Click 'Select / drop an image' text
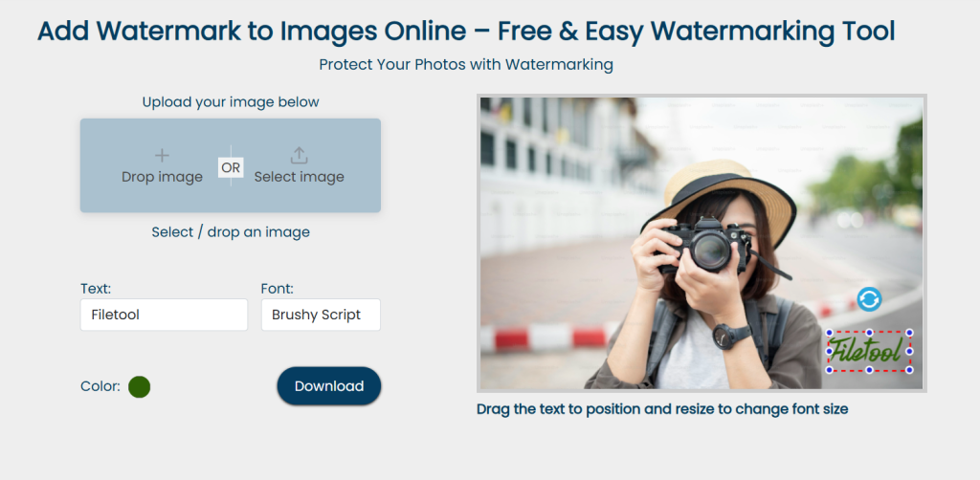Viewport: 980px width, 480px height. pos(231,232)
